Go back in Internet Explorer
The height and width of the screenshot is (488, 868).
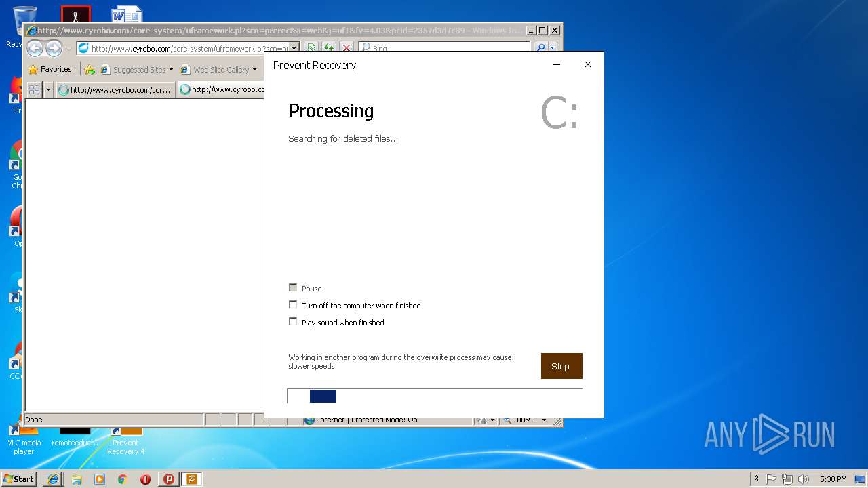(35, 48)
